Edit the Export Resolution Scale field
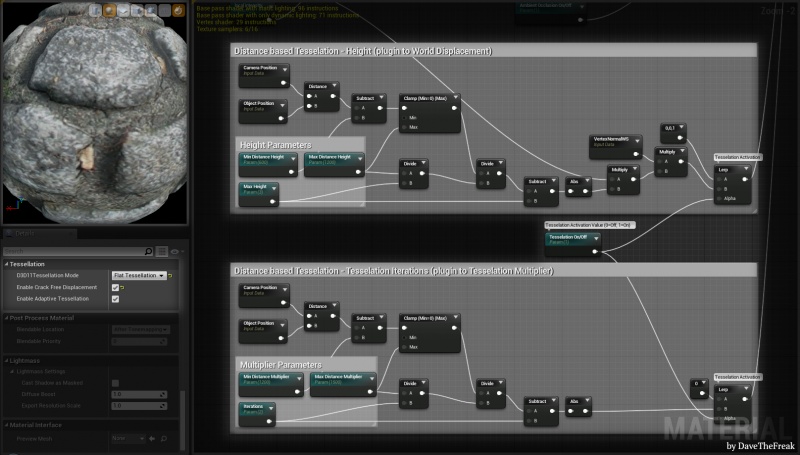The height and width of the screenshot is (455, 800). coord(139,406)
